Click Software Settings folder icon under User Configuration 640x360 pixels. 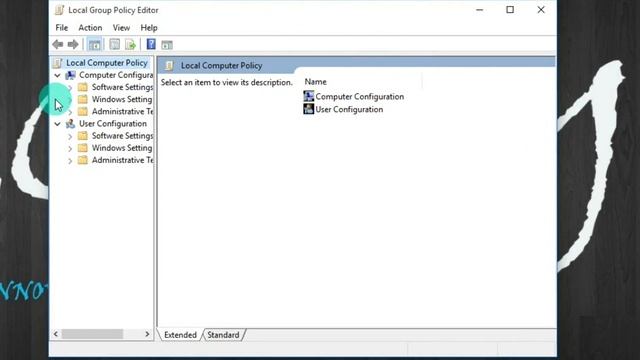[83, 136]
